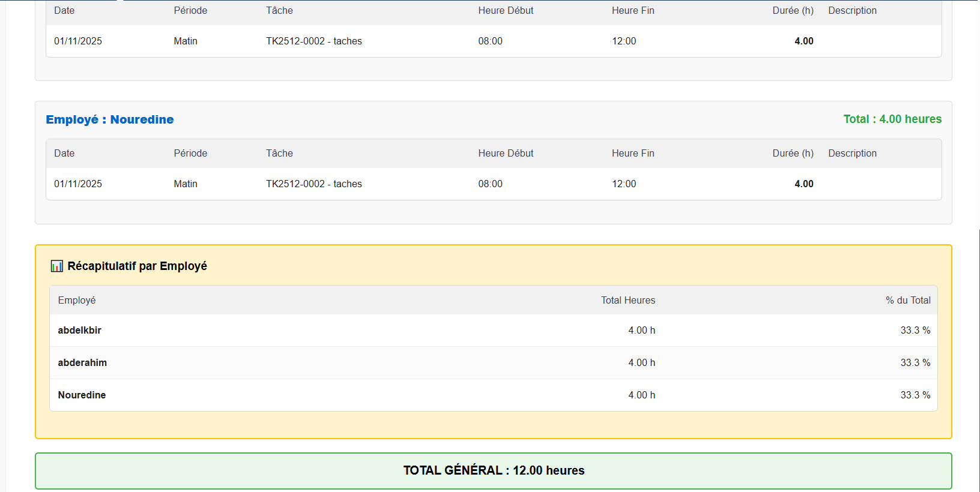Click 'Total : 4.00 heures' for Nouredine
Image resolution: width=980 pixels, height=492 pixels.
pyautogui.click(x=892, y=119)
